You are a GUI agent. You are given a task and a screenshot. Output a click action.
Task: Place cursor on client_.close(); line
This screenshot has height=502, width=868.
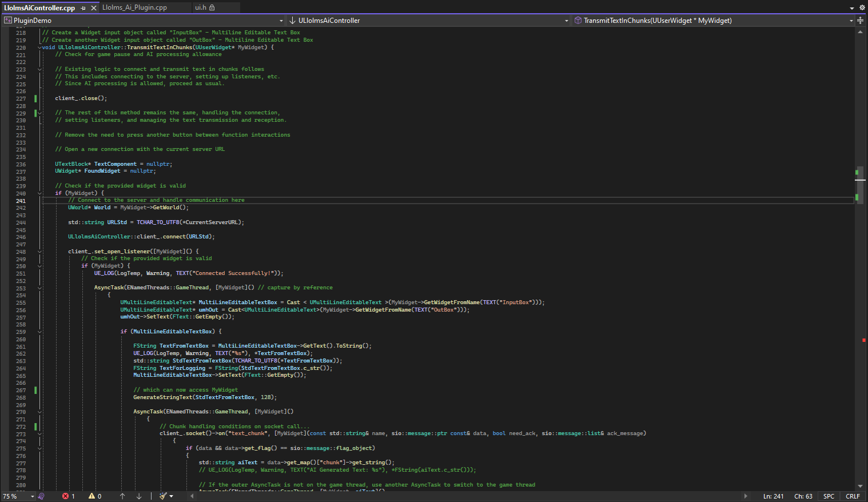(81, 98)
